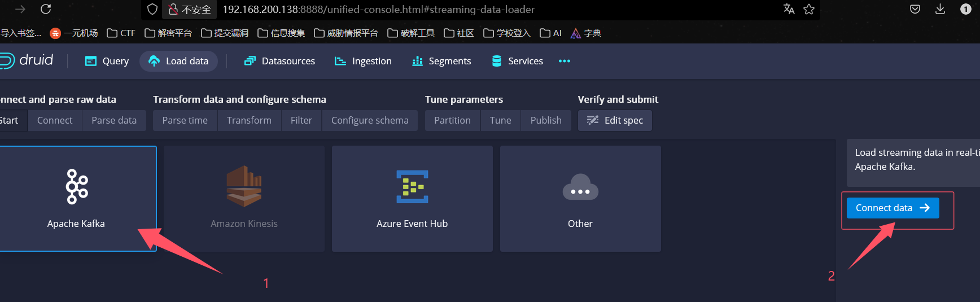The height and width of the screenshot is (302, 980).
Task: Select the Tune step
Action: coord(500,120)
